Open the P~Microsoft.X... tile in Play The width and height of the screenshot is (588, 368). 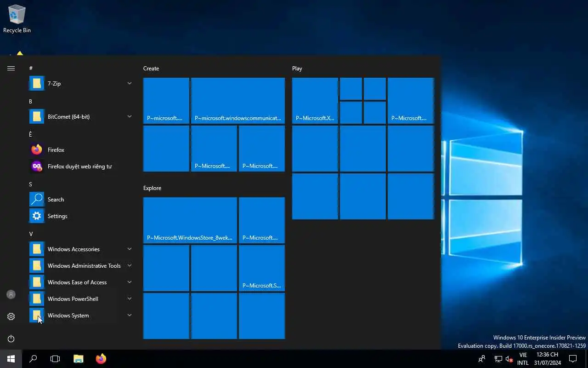[315, 101]
